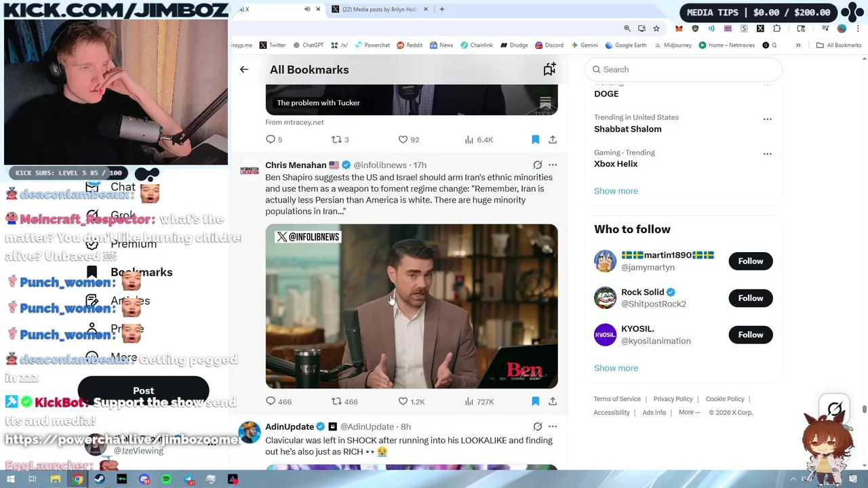The image size is (868, 488).
Task: Mute the first X tab's audio
Action: point(307,9)
